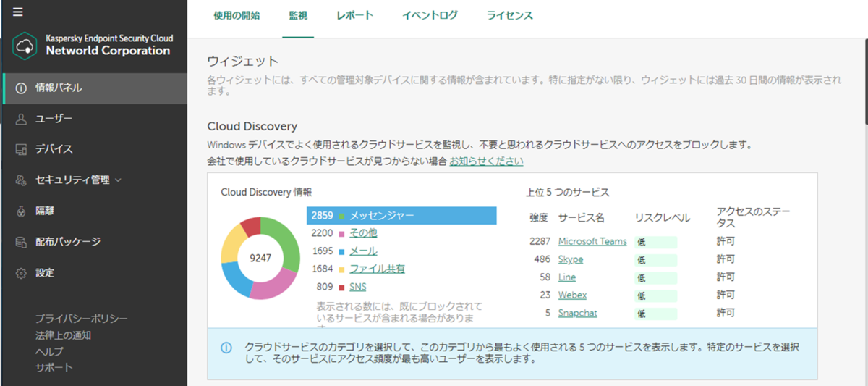Click the blue メール legend swatch
Screen dimensions: 868x386
click(x=341, y=251)
